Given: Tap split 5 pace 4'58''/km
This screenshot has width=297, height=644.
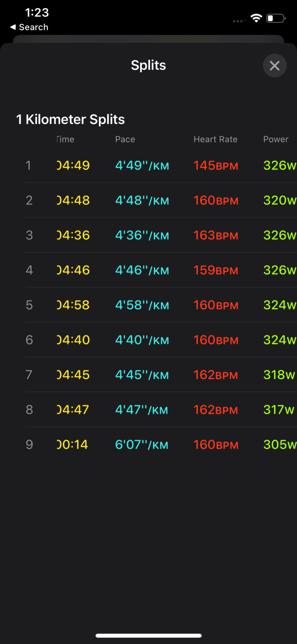Looking at the screenshot, I should click(142, 305).
